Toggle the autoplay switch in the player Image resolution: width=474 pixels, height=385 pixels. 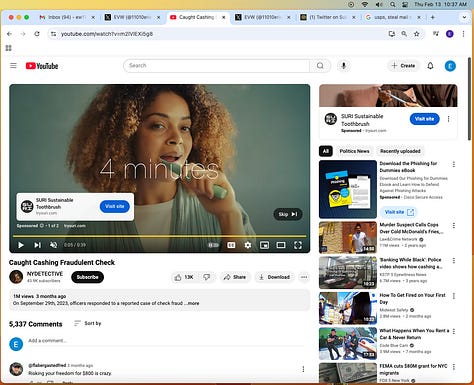pos(213,245)
